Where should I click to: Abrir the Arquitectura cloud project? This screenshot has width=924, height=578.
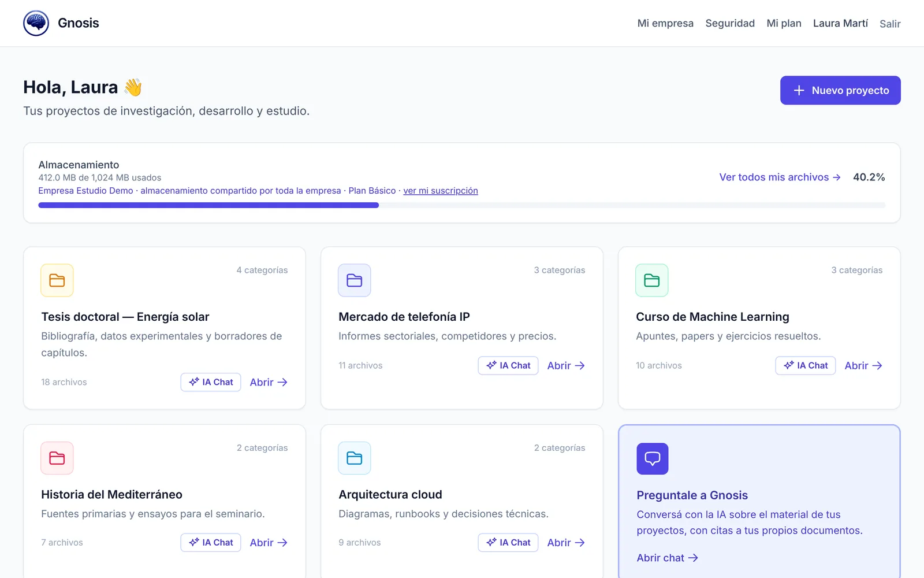[566, 543]
